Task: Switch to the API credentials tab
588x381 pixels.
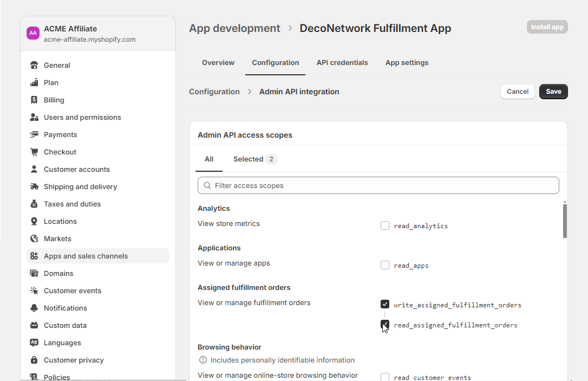Action: (x=342, y=63)
